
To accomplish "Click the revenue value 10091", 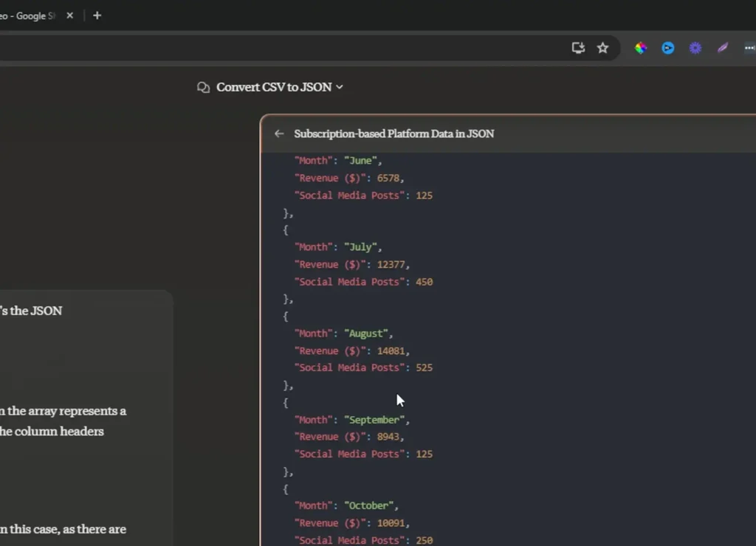I will click(x=391, y=523).
